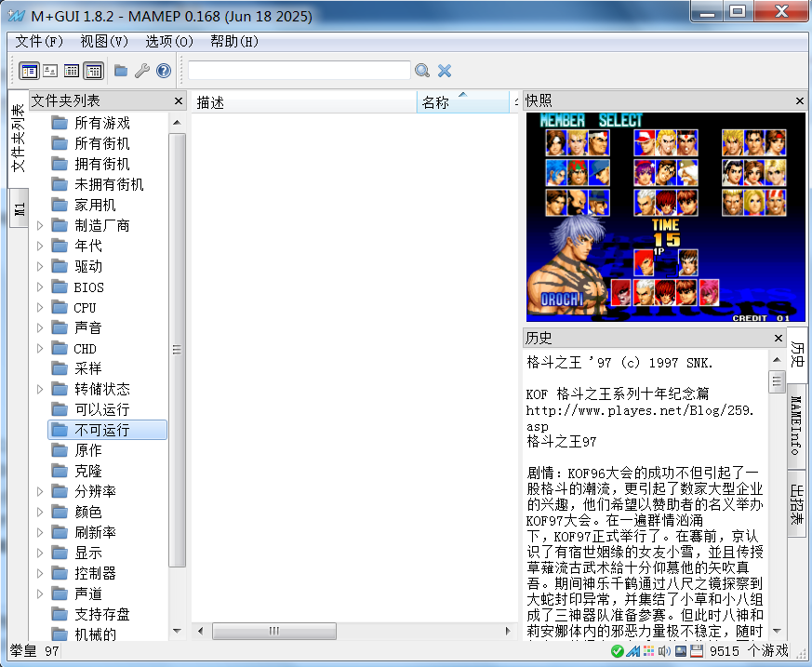Click the game list horizontal scrollbar thumb
The width and height of the screenshot is (812, 667).
pos(274,631)
